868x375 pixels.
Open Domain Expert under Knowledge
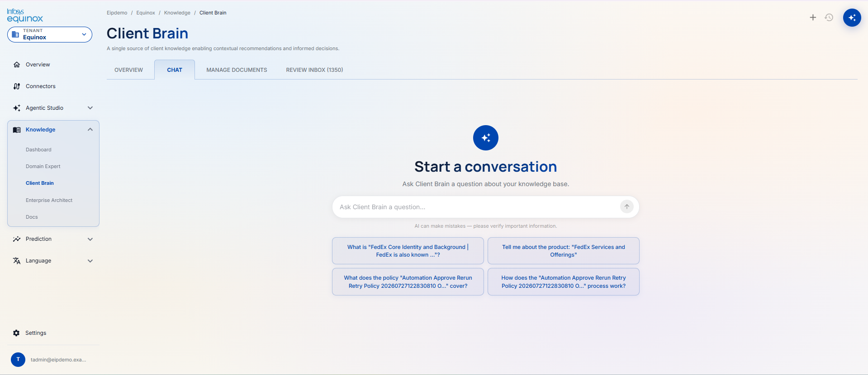pos(43,166)
